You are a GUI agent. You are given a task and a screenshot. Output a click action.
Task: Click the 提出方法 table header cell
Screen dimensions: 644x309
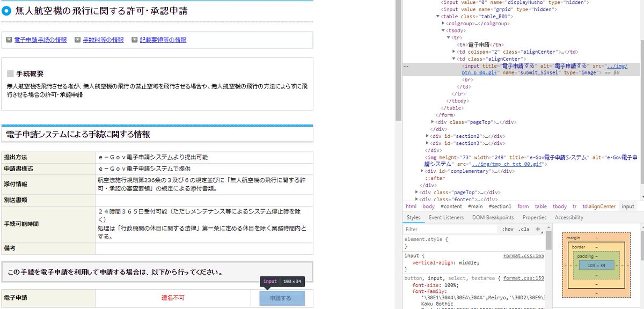click(48, 158)
